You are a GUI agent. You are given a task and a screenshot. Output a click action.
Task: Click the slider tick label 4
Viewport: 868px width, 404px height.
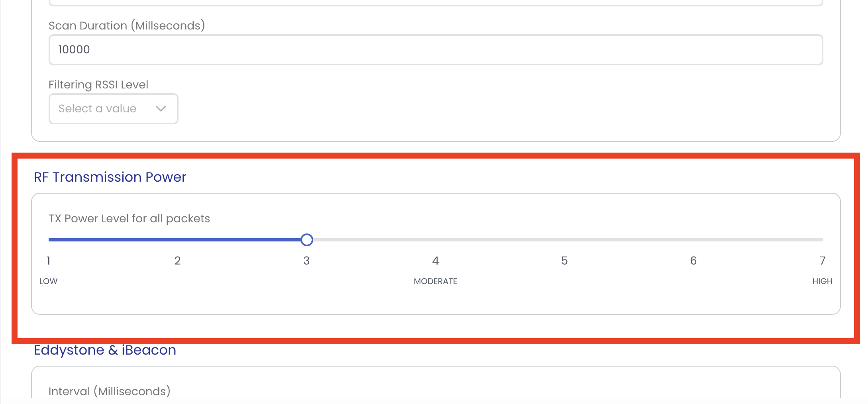436,261
